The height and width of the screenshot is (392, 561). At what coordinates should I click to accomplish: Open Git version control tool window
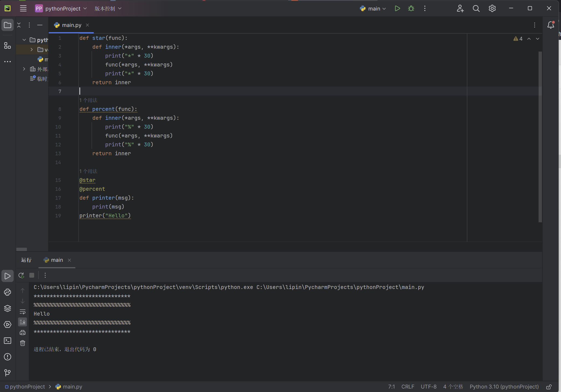click(8, 373)
